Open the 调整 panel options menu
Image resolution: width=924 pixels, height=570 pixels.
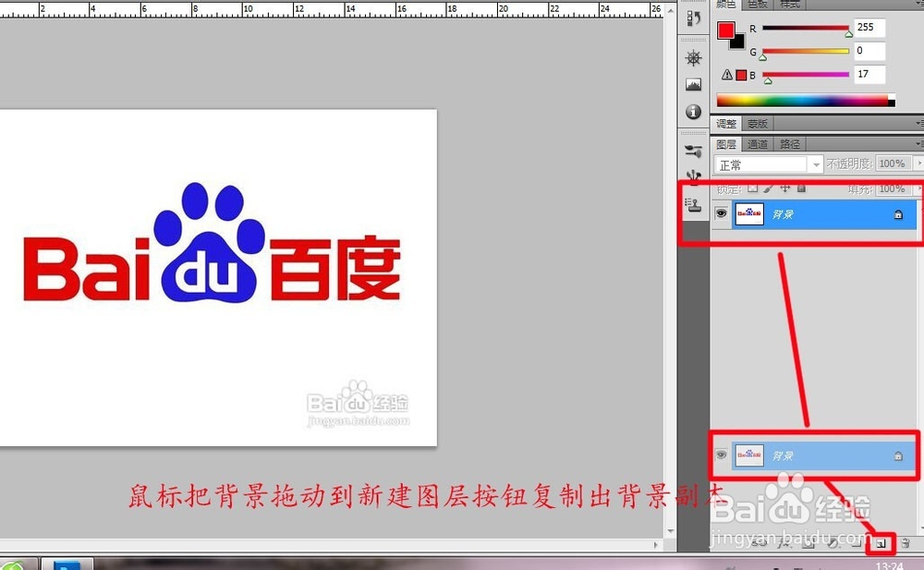pyautogui.click(x=920, y=124)
